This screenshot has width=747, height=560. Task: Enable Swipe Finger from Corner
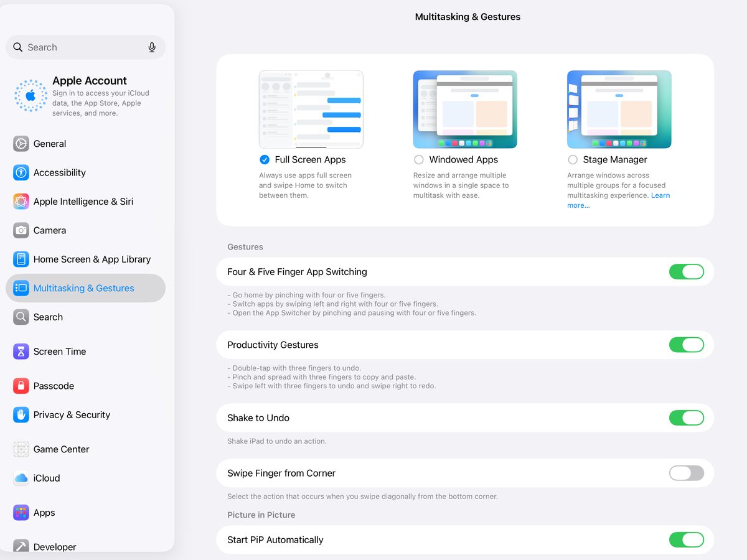(x=687, y=473)
